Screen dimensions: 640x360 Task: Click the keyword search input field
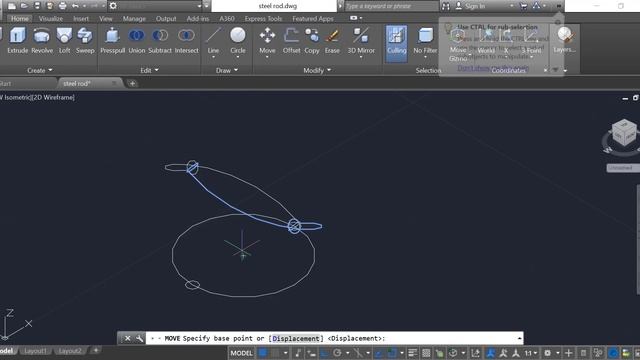tap(391, 6)
